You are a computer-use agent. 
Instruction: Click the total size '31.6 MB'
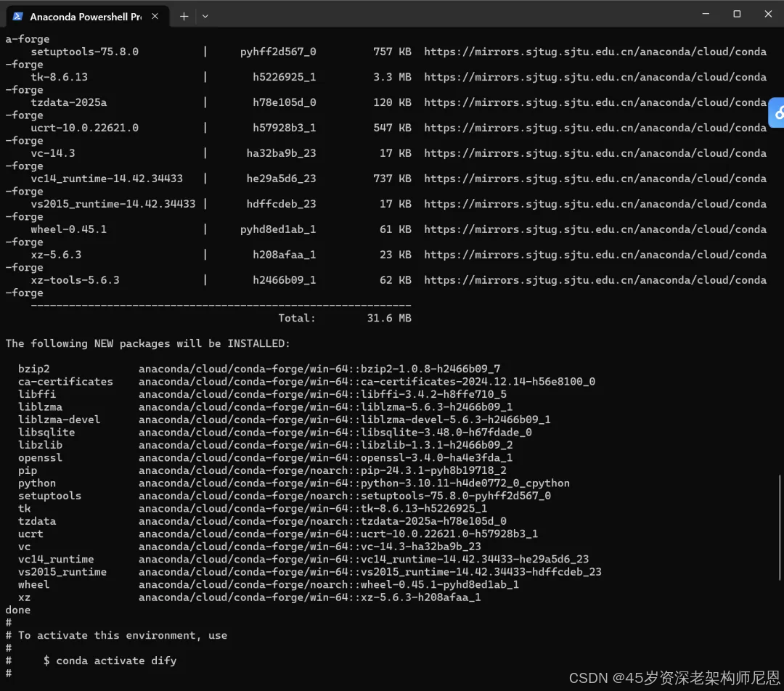click(x=389, y=318)
